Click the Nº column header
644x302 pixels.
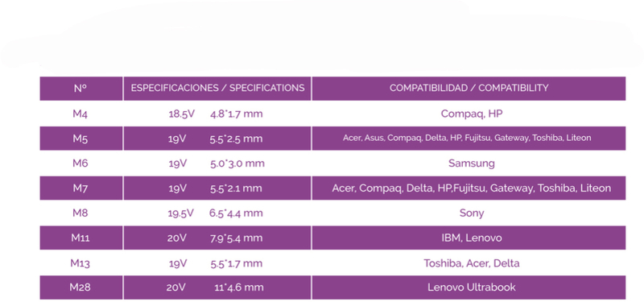tap(81, 89)
